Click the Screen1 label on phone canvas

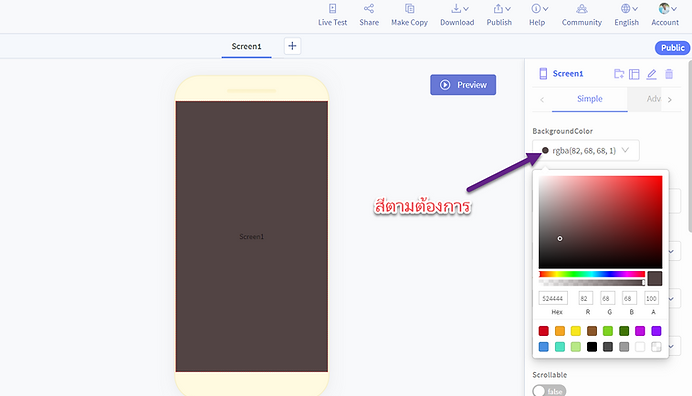point(252,237)
